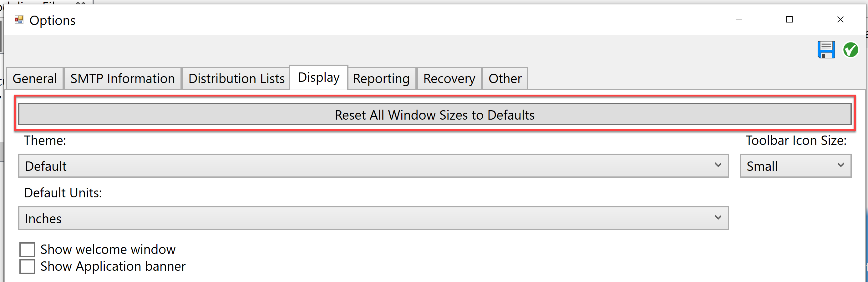Switch to the Recovery tab
The width and height of the screenshot is (868, 282).
point(449,78)
